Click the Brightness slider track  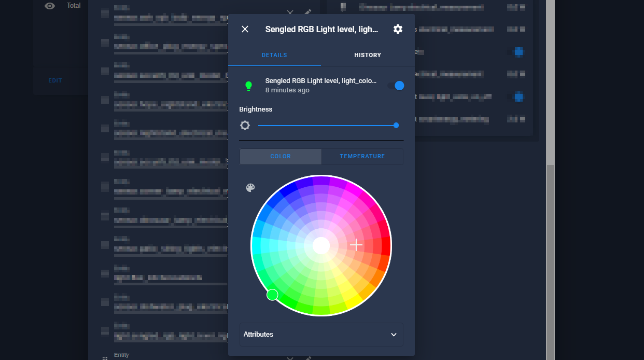[x=328, y=126]
